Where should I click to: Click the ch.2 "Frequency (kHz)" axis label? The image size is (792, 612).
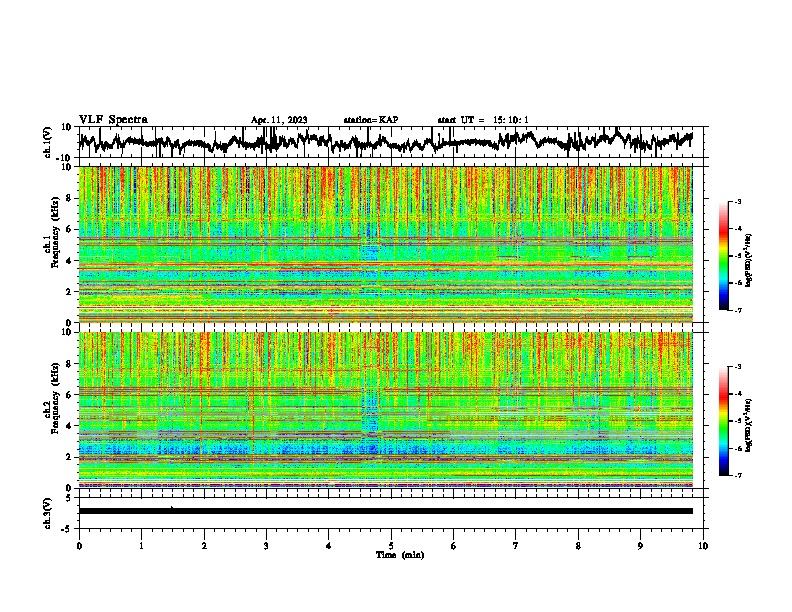[x=55, y=398]
